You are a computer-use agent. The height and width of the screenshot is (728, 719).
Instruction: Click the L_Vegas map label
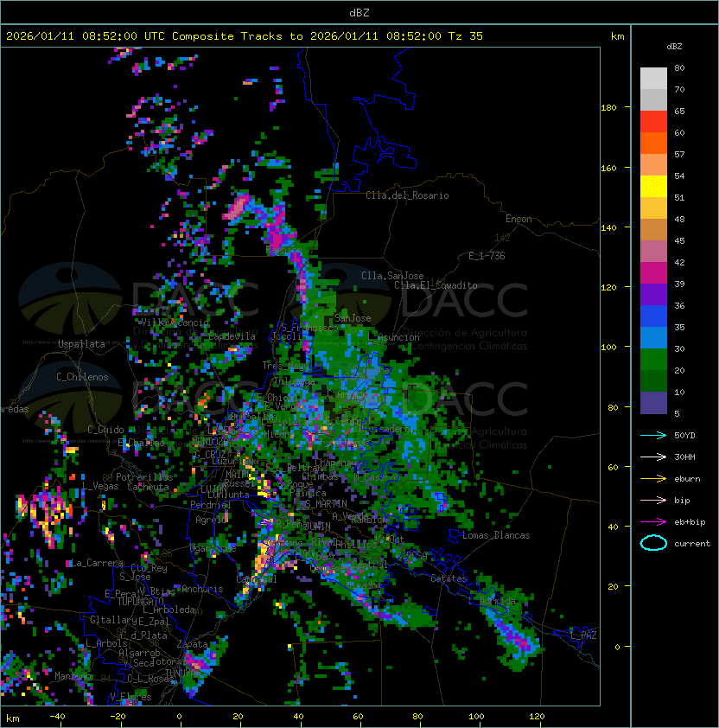(x=100, y=486)
